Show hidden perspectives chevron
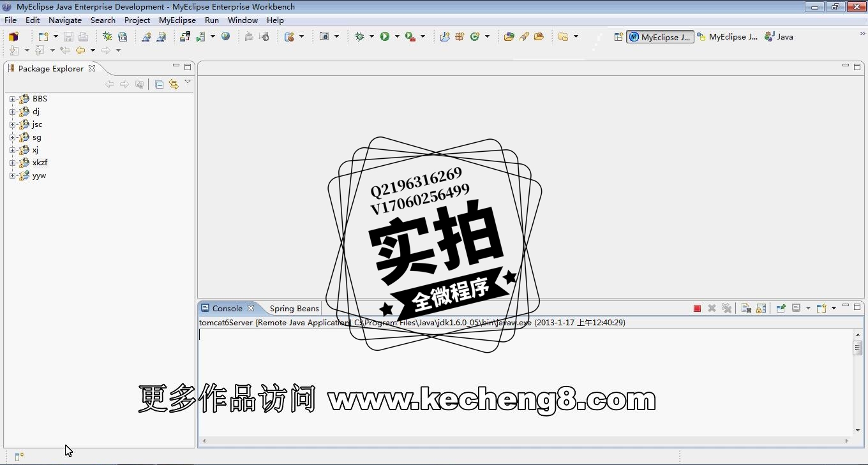The height and width of the screenshot is (465, 868). click(x=862, y=34)
